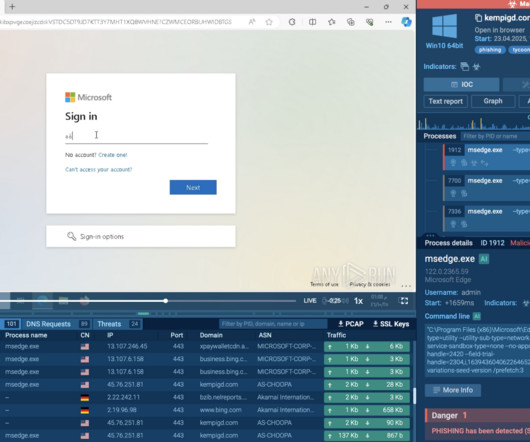The height and width of the screenshot is (442, 530).
Task: Open the Text report
Action: pos(445,101)
